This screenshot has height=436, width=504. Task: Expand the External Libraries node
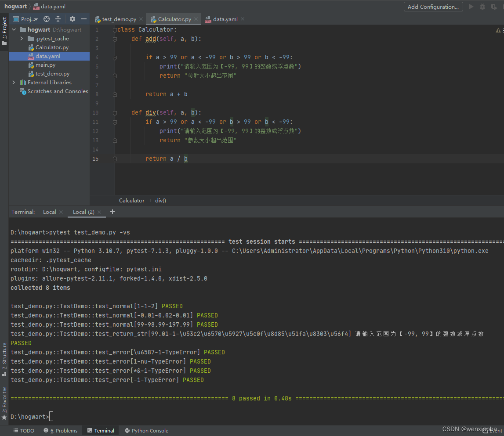point(14,83)
